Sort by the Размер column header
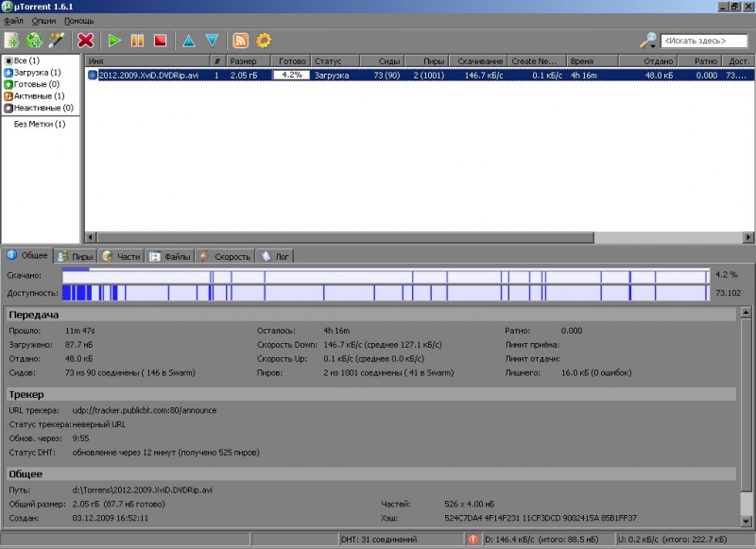This screenshot has width=756, height=549. point(248,61)
